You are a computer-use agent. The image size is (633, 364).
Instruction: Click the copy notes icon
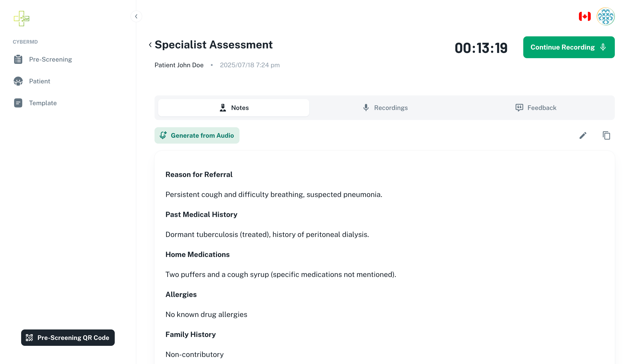606,135
